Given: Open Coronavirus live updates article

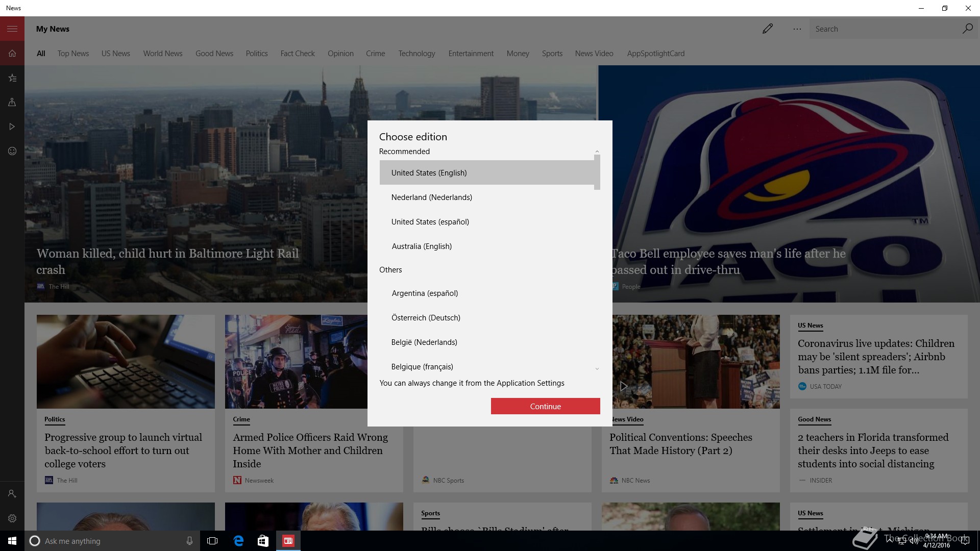Looking at the screenshot, I should point(876,357).
